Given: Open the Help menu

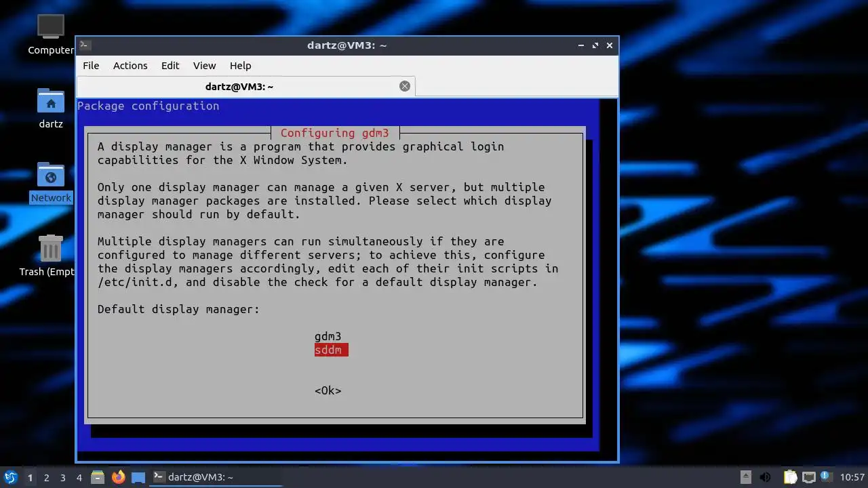Looking at the screenshot, I should coord(240,66).
